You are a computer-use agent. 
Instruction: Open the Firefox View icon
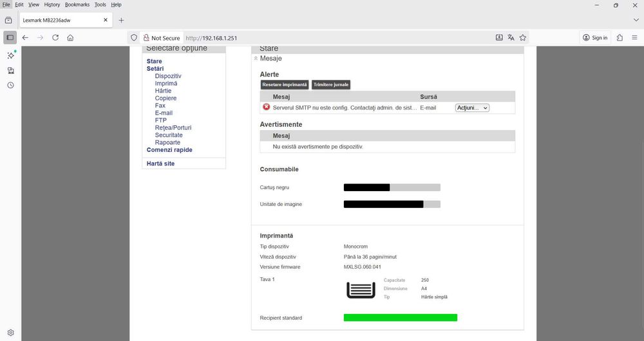pyautogui.click(x=8, y=20)
